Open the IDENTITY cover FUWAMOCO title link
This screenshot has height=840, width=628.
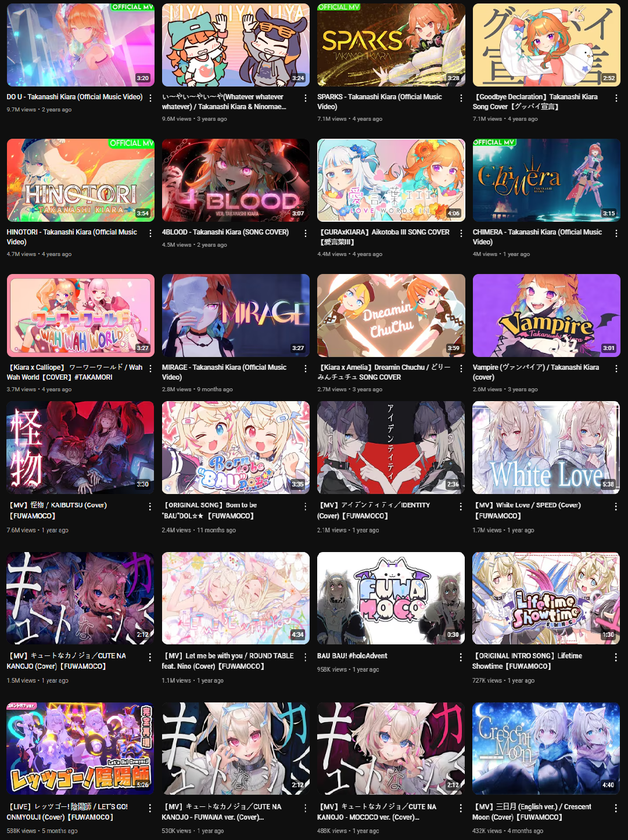[374, 510]
